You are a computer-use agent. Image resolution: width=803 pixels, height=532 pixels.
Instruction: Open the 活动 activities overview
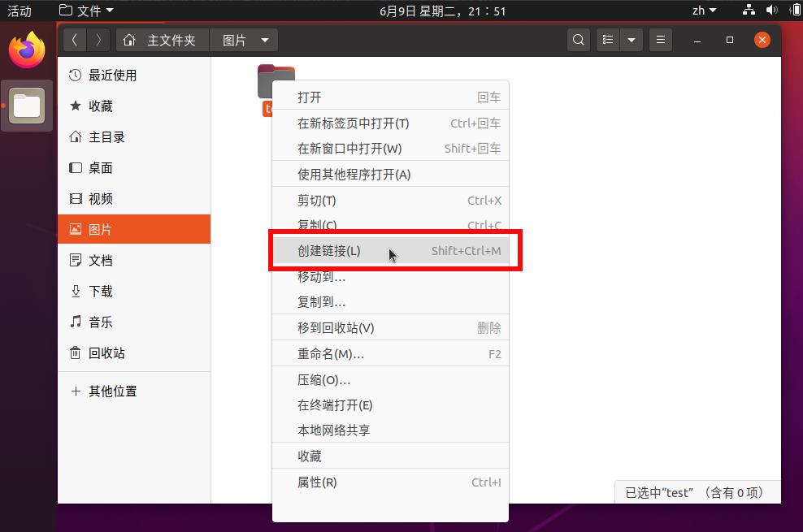coord(20,11)
